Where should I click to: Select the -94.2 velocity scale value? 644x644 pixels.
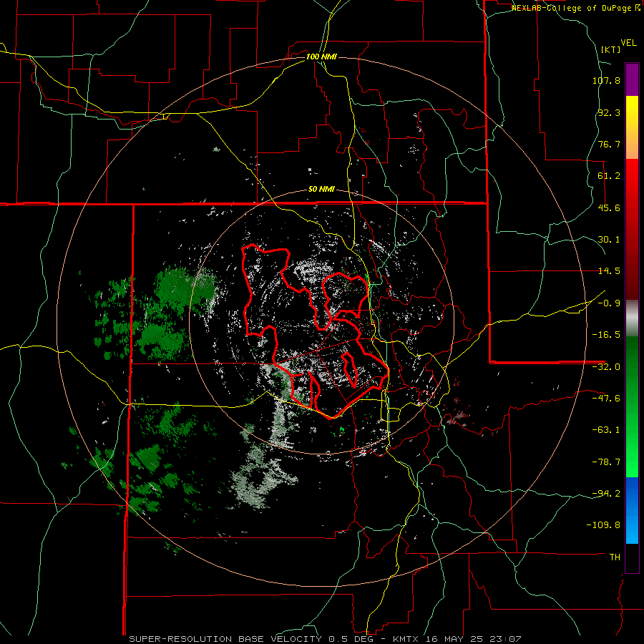[x=606, y=493]
